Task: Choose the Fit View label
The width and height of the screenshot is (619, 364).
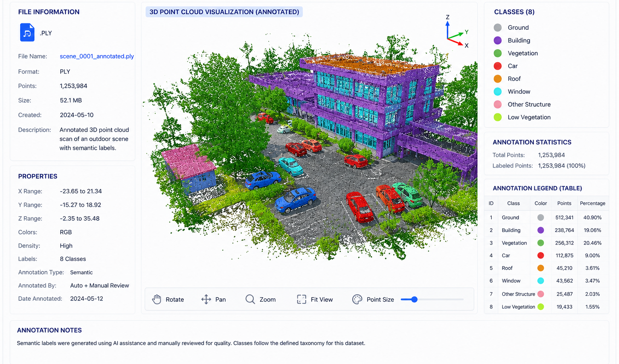Action: click(x=322, y=300)
